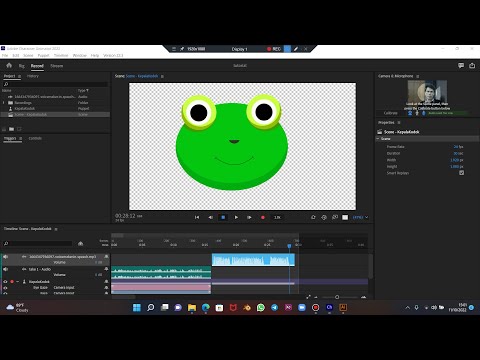This screenshot has height=360, width=480.
Task: Toggle the microphone input icon
Action: pos(423,113)
